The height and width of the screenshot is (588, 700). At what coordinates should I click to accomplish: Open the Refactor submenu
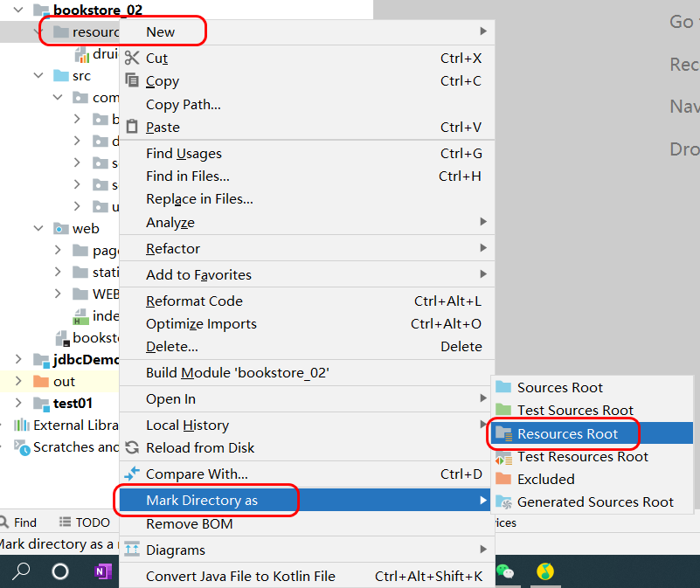(x=307, y=248)
